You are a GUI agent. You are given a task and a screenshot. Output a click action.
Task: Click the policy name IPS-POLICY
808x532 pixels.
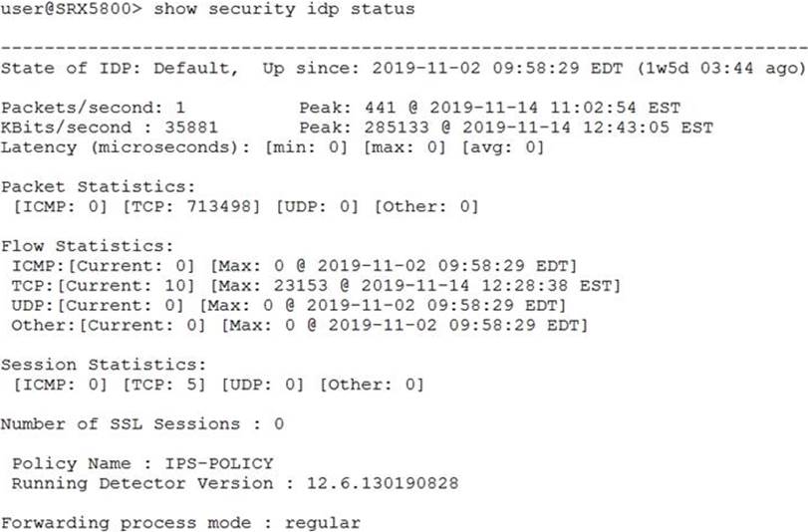click(219, 463)
